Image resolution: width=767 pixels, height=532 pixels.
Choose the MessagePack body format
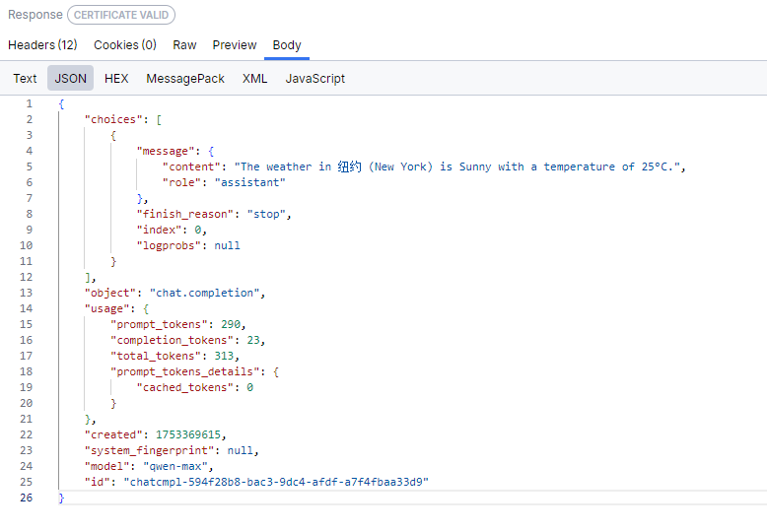(x=185, y=78)
